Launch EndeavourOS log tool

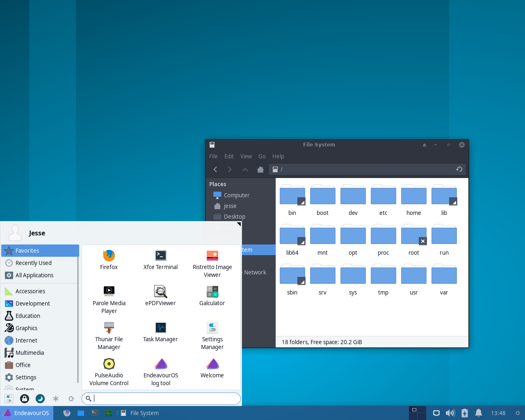[x=161, y=372]
